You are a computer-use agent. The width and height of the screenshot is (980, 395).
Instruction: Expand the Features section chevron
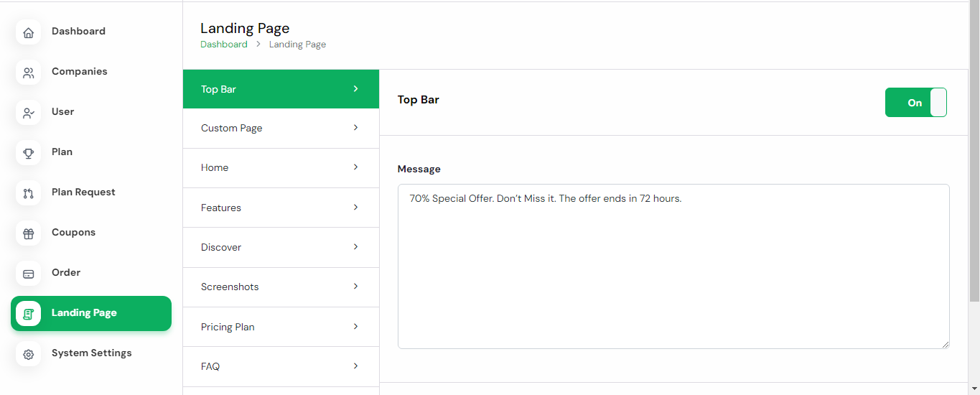tap(355, 208)
